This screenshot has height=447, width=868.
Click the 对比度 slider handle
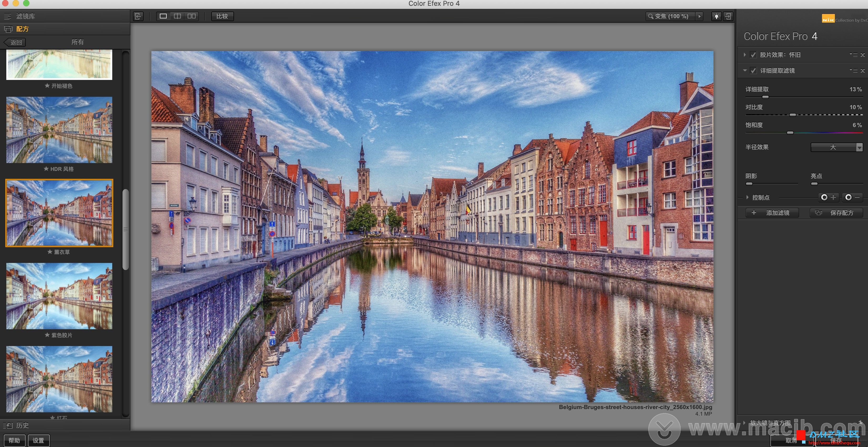[793, 115]
